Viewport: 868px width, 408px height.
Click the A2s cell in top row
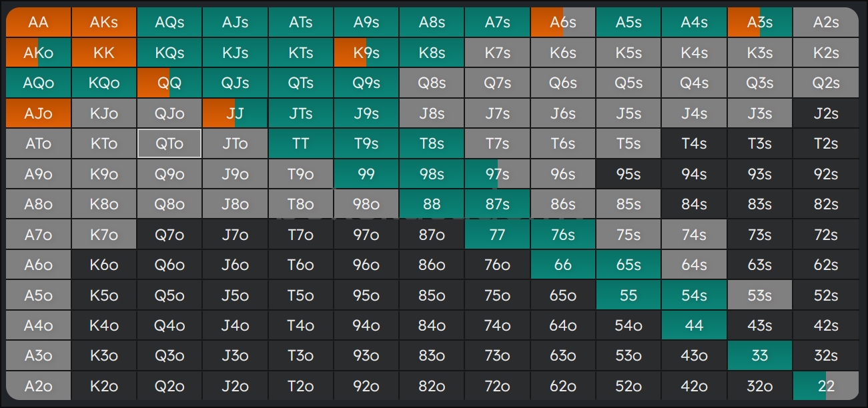[x=826, y=22]
